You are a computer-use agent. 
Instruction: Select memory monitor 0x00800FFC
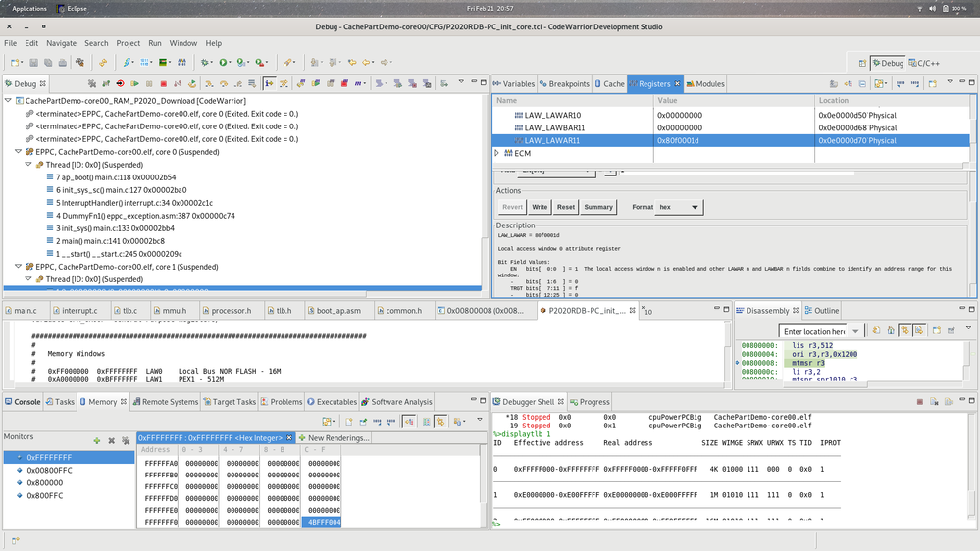(x=49, y=470)
